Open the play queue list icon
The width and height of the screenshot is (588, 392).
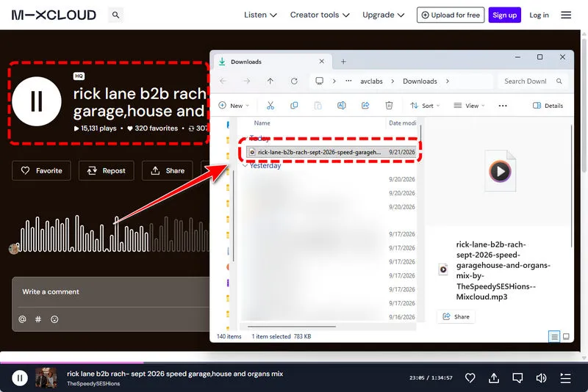click(565, 378)
